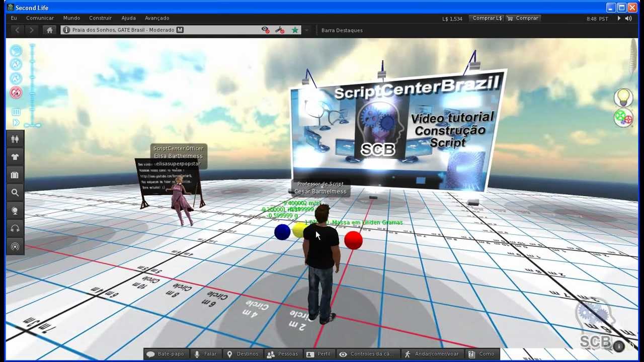Minimize the Second Life window

(x=610, y=8)
